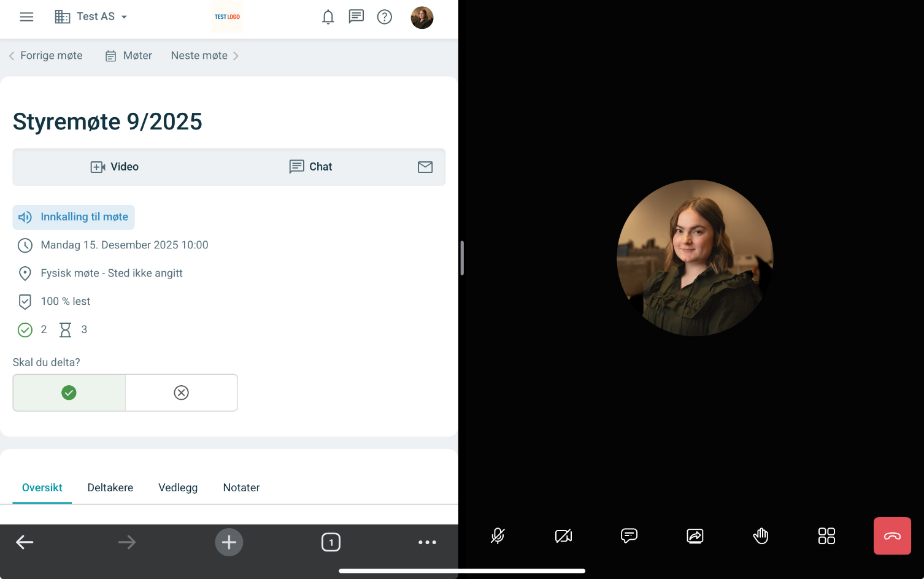Viewport: 924px width, 579px height.
Task: Open the Møter calendar list
Action: pyautogui.click(x=129, y=56)
